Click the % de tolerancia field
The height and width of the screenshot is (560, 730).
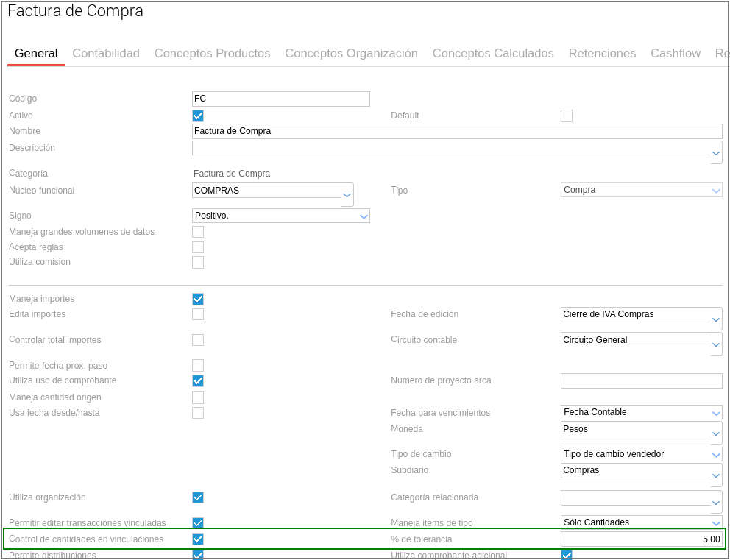(641, 539)
